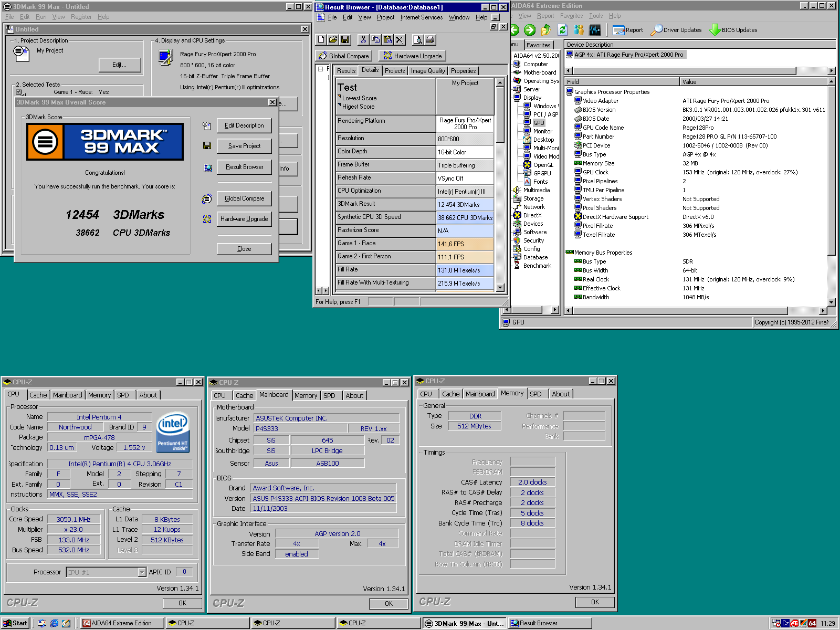
Task: Click Result Browser vertical scrollbar down arrow
Action: (x=500, y=287)
